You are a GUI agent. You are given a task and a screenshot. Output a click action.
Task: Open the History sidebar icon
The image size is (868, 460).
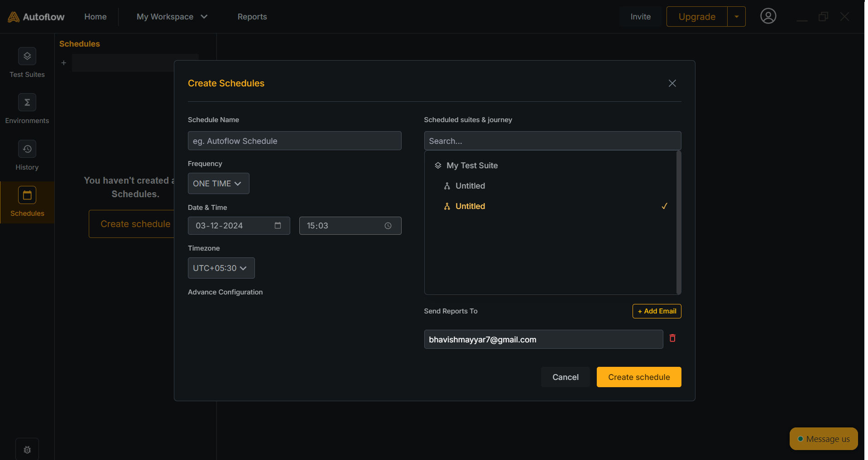(x=27, y=149)
